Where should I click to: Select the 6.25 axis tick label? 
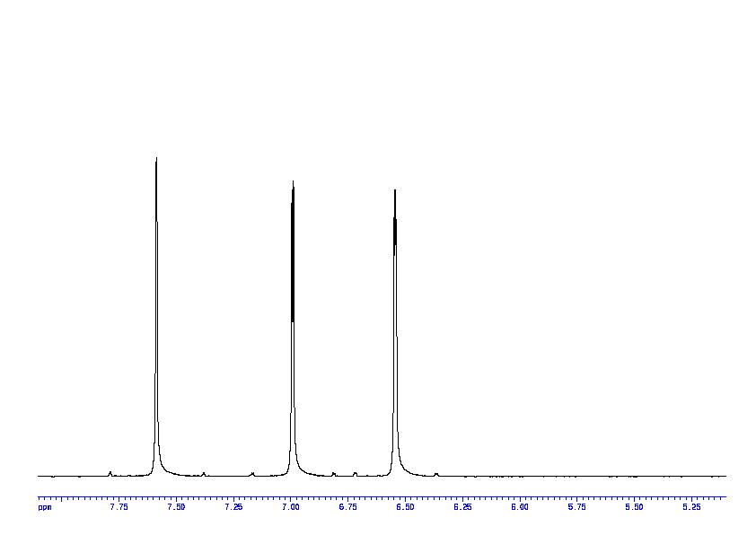462,507
